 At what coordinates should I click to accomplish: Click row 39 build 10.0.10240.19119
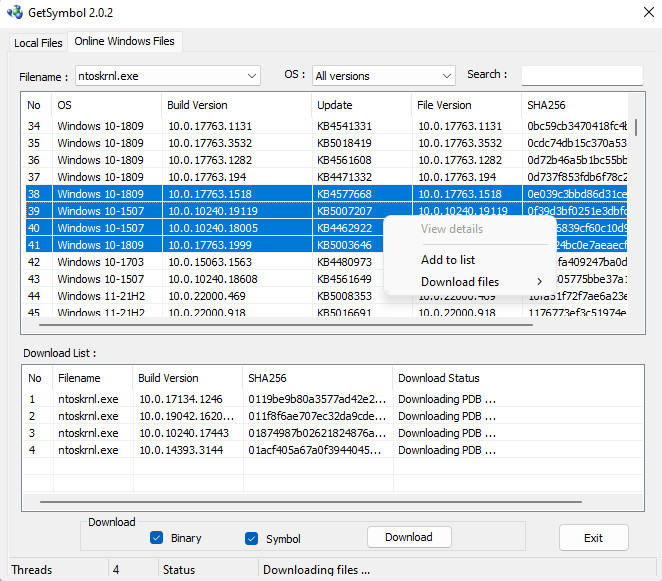[x=326, y=211]
